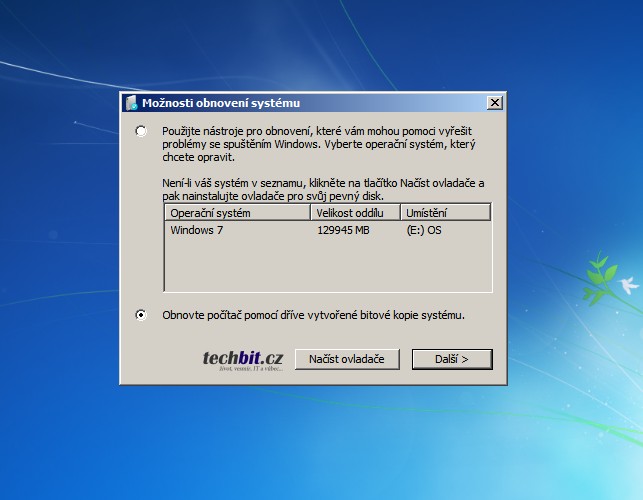Screen dimensions: 643x500
Task: Click the 'Obnovte počítač pomocí dříve vytvořené' label text
Action: [x=313, y=315]
